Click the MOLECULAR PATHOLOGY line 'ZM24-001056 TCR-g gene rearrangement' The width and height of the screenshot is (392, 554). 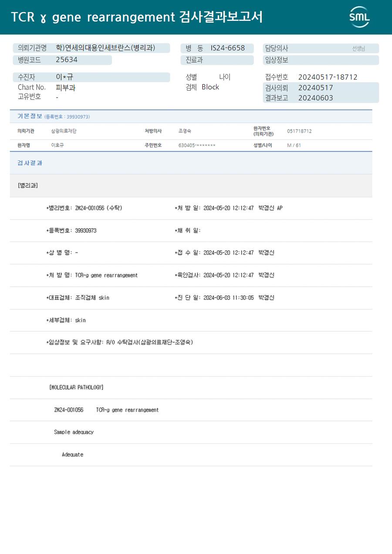[106, 410]
